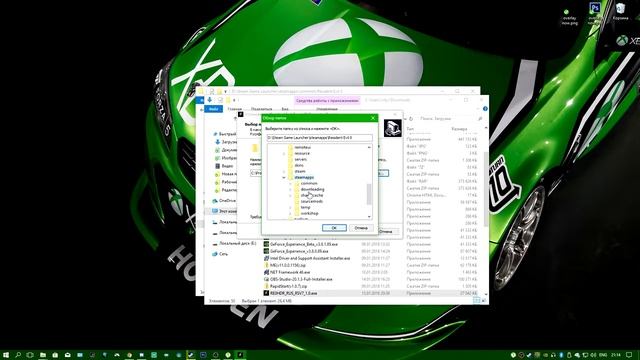Open the Windows Start menu
Screen dimensions: 640x360
pos(6,355)
